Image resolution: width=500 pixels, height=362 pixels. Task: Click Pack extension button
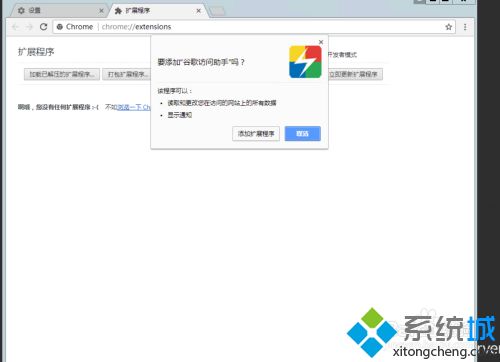[x=127, y=74]
